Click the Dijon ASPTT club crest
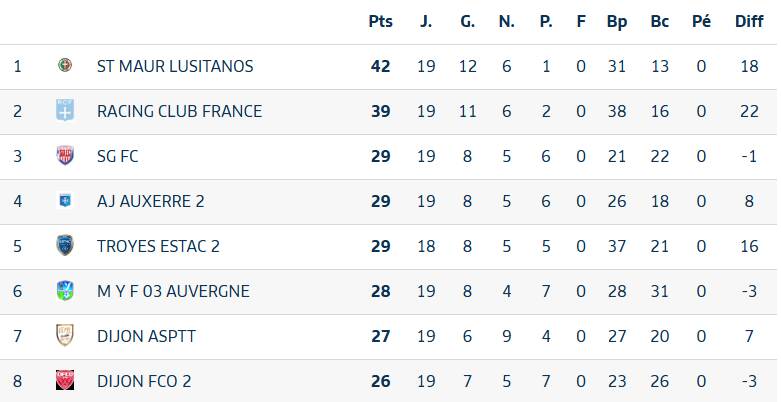 click(x=65, y=336)
